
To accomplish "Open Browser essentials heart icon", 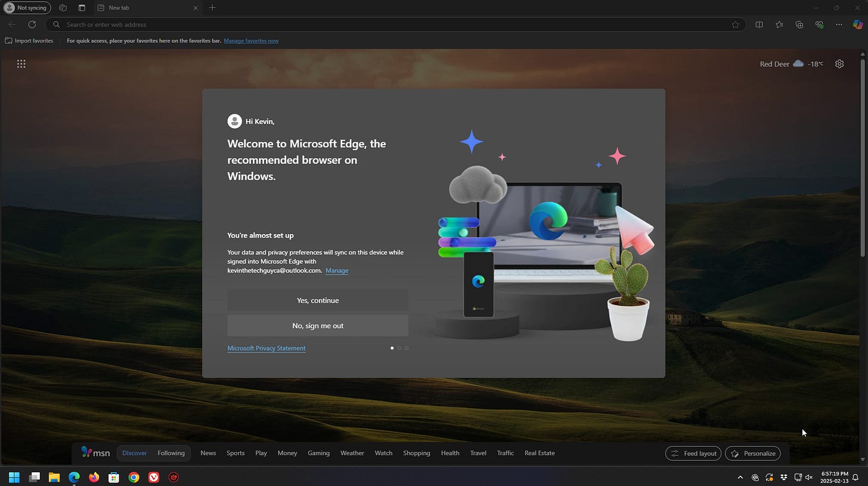I will pos(820,24).
